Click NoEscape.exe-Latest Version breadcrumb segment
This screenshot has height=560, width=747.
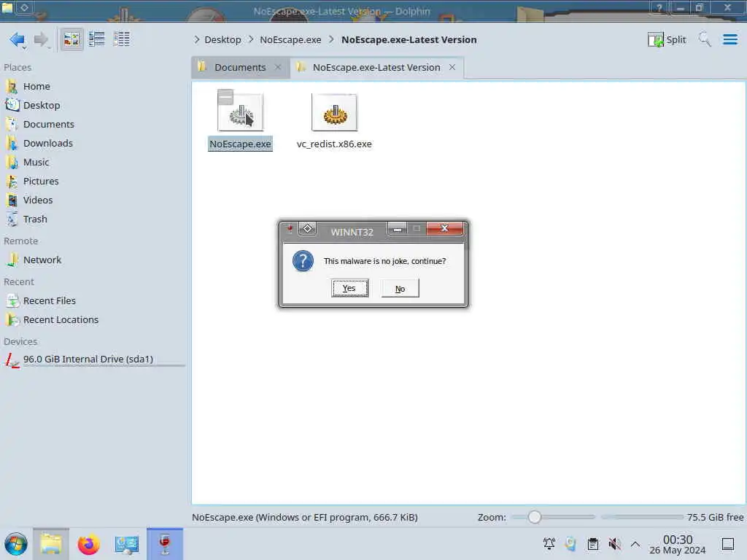coord(409,40)
